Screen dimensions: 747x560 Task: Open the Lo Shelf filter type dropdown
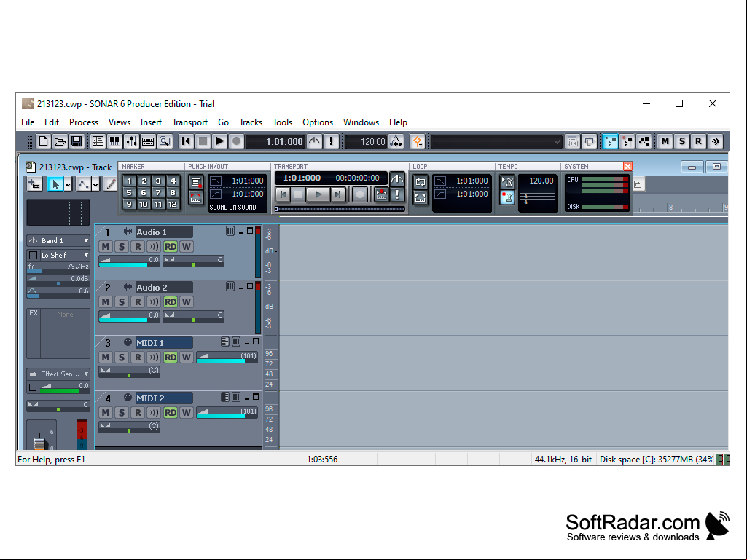(86, 255)
